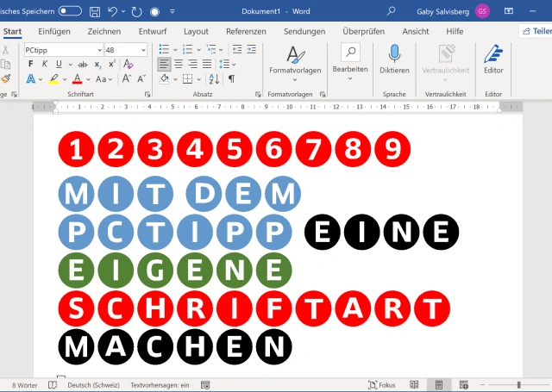Toggle underline formatting (U)
The image size is (552, 392).
pyautogui.click(x=59, y=64)
